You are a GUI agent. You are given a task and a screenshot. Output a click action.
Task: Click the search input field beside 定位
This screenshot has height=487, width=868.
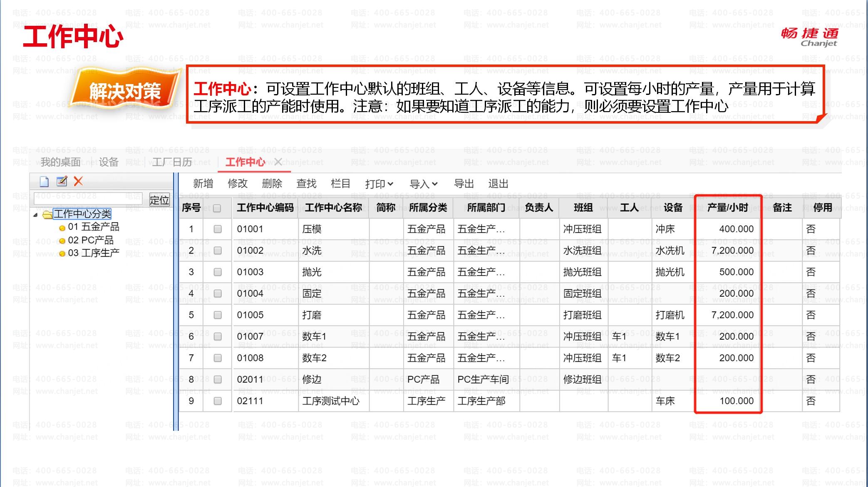click(88, 199)
